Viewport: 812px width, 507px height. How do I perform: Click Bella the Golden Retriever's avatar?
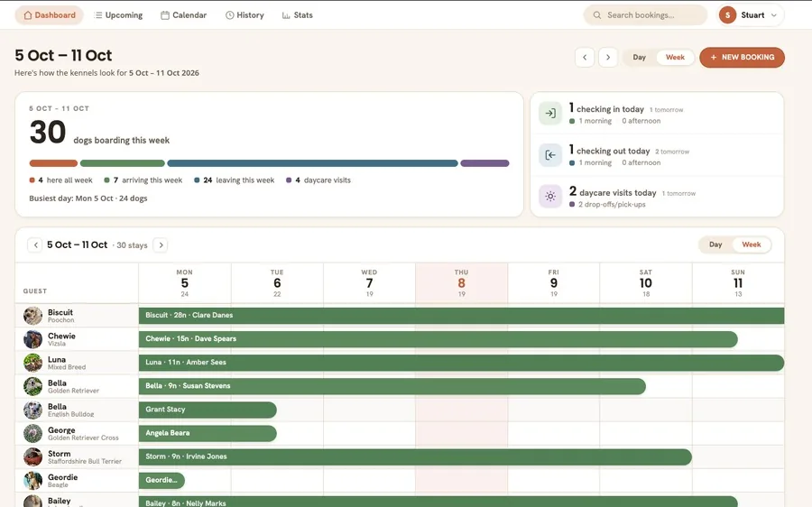tap(32, 386)
